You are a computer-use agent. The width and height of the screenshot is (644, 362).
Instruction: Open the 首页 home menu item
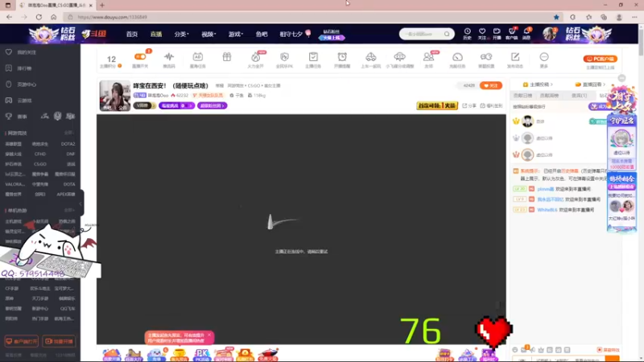(x=132, y=34)
